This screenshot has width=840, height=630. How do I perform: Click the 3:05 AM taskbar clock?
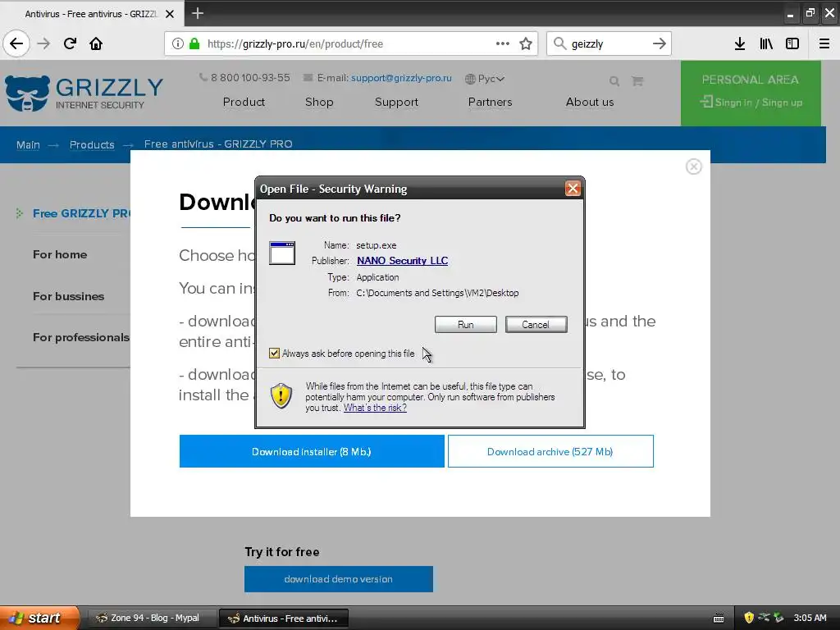tap(810, 618)
